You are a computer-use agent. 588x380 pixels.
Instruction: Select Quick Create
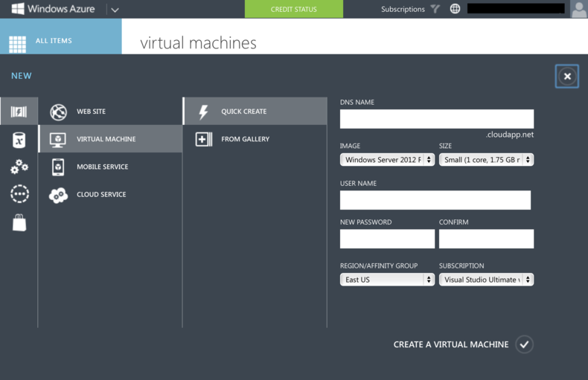coord(255,112)
